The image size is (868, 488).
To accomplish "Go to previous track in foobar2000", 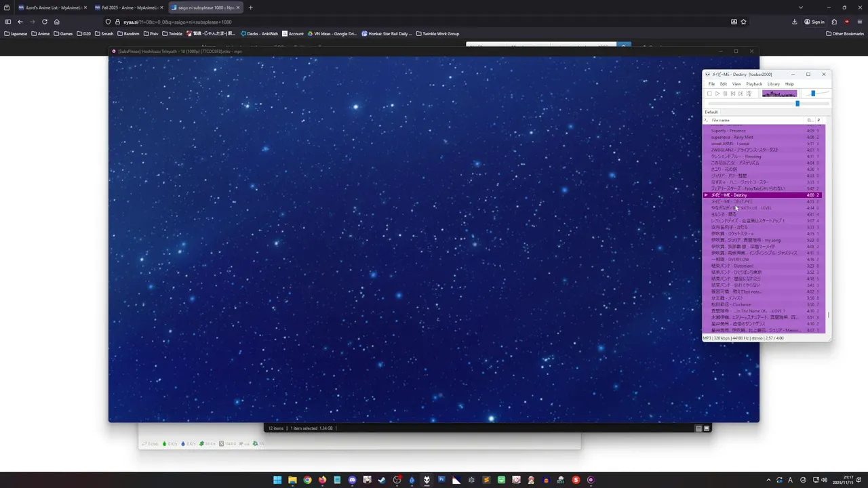I will click(732, 94).
